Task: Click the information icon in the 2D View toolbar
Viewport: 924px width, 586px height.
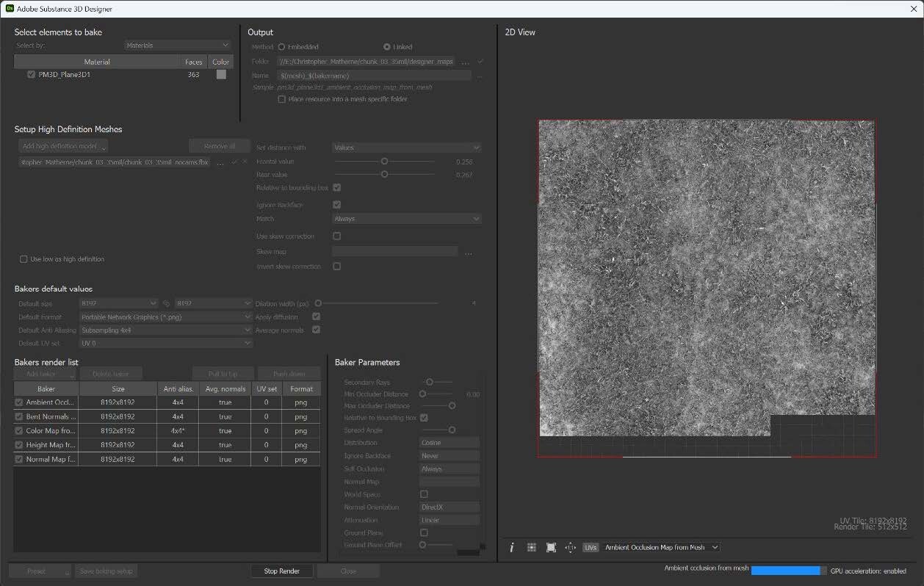Action: [512, 547]
